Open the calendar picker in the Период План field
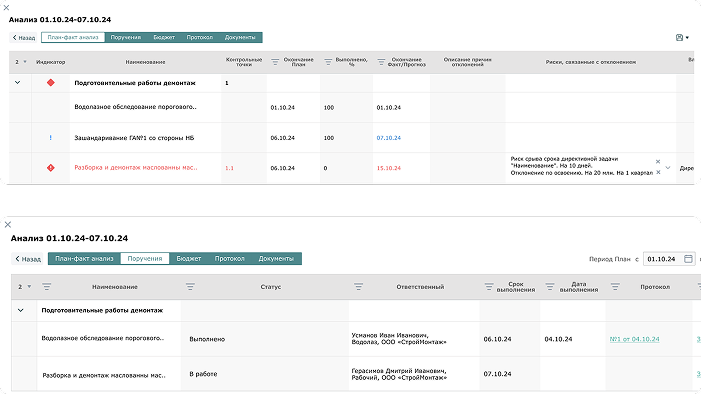Image resolution: width=701 pixels, height=394 pixels. click(688, 259)
